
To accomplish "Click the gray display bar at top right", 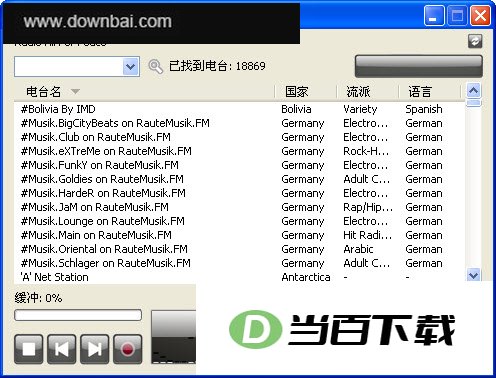I will click(419, 66).
